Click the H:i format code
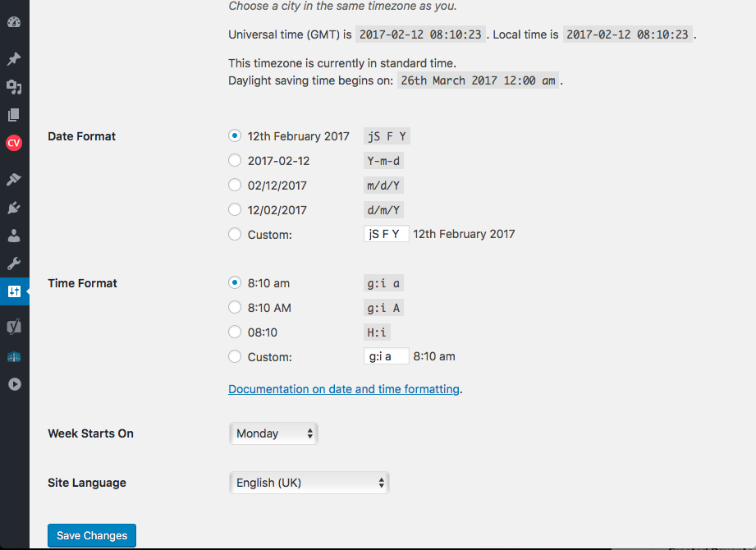Screen dimensions: 756x550 [x=377, y=332]
